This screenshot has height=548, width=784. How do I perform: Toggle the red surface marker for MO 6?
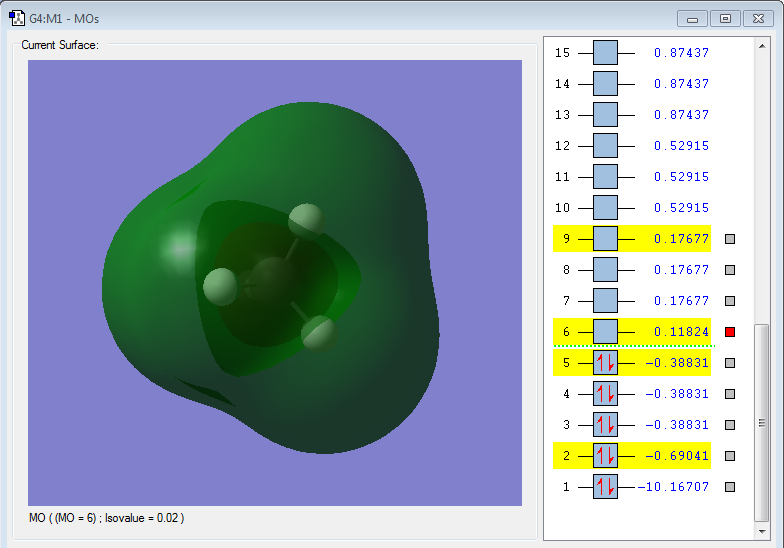pos(730,332)
